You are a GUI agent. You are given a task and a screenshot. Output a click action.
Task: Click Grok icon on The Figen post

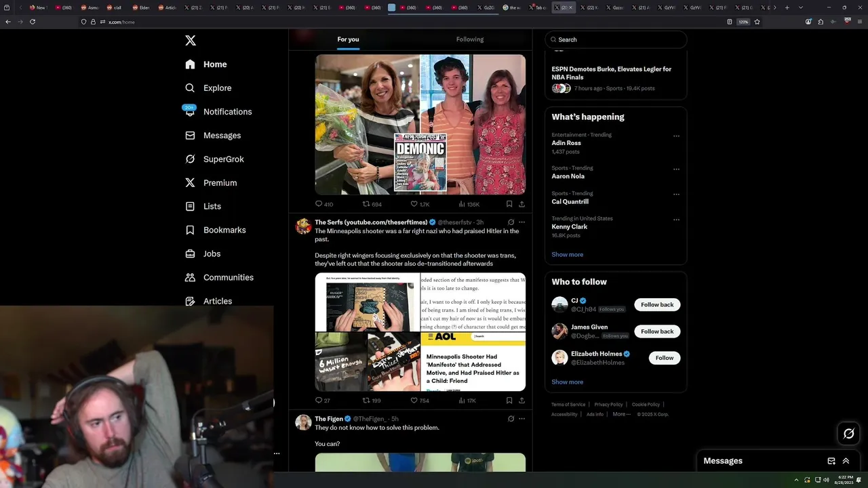point(511,419)
